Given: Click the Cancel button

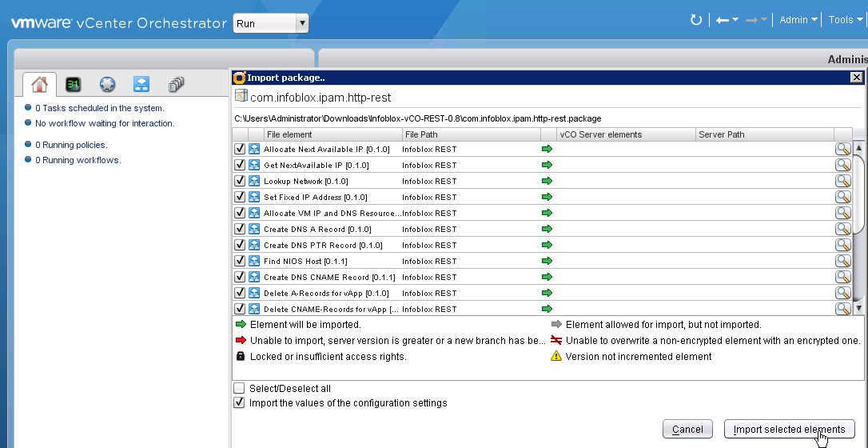Looking at the screenshot, I should (x=687, y=430).
